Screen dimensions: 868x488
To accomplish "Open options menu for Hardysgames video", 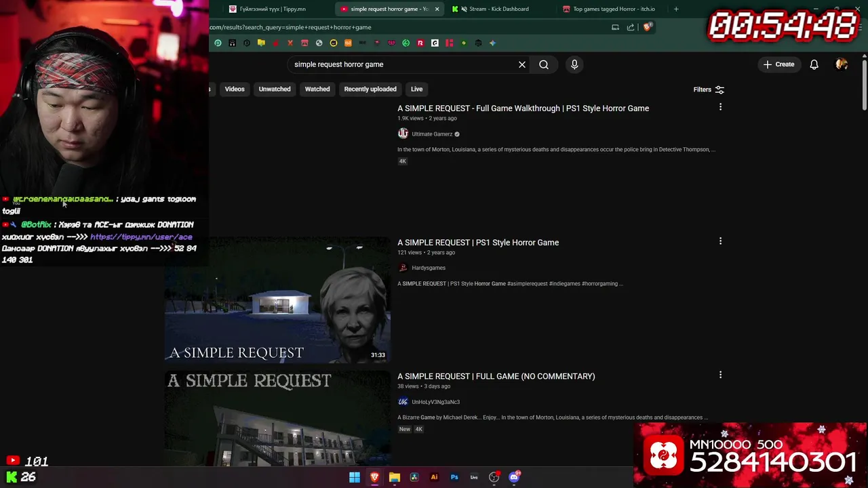I will tap(720, 241).
